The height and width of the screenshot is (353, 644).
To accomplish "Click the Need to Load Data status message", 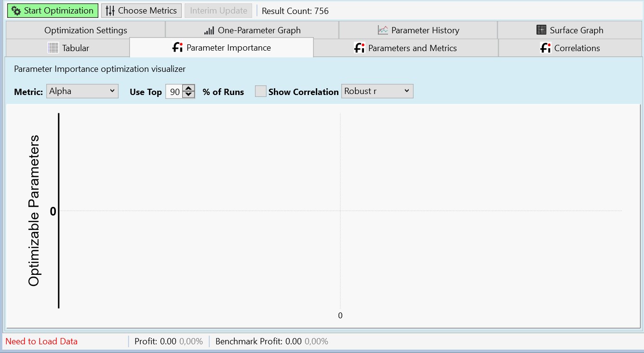I will [x=41, y=341].
